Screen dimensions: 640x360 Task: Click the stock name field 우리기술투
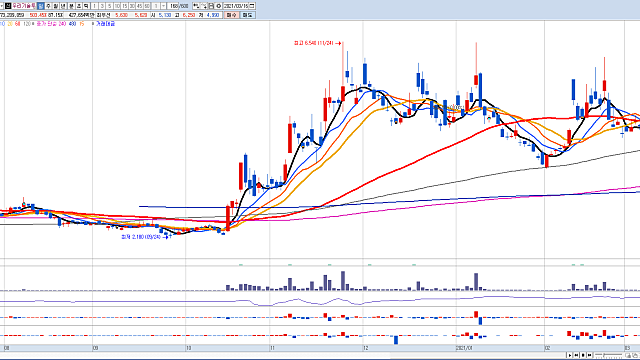(x=24, y=6)
